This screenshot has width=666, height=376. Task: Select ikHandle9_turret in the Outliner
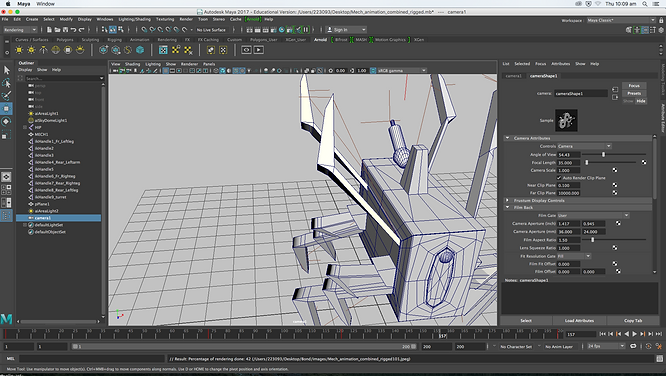pyautogui.click(x=50, y=197)
